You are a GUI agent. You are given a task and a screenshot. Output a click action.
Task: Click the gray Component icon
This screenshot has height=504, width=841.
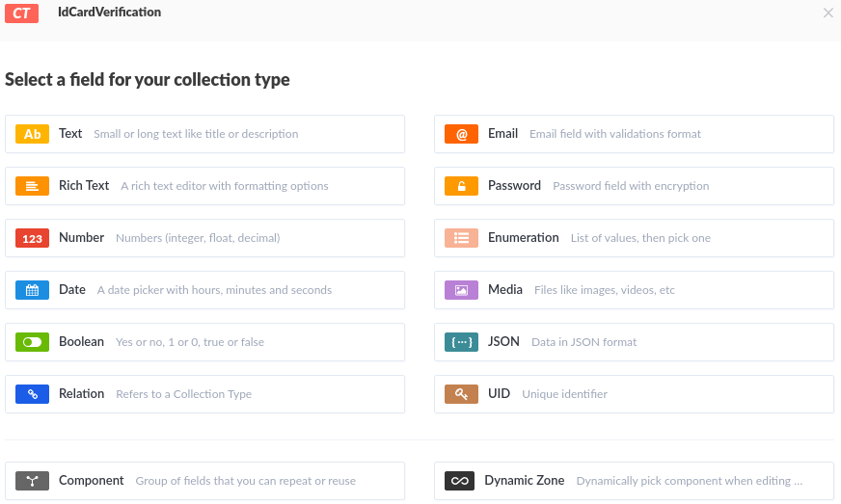[33, 481]
